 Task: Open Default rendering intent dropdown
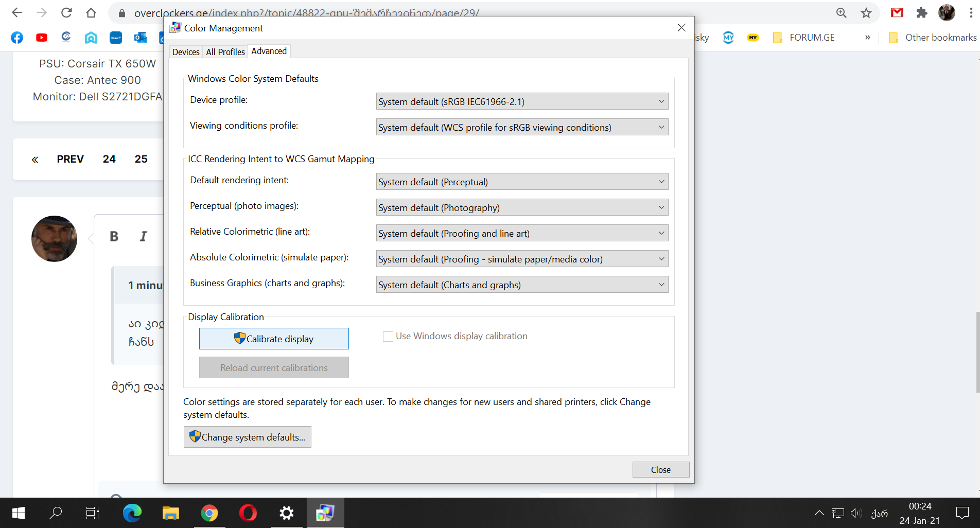pyautogui.click(x=522, y=182)
